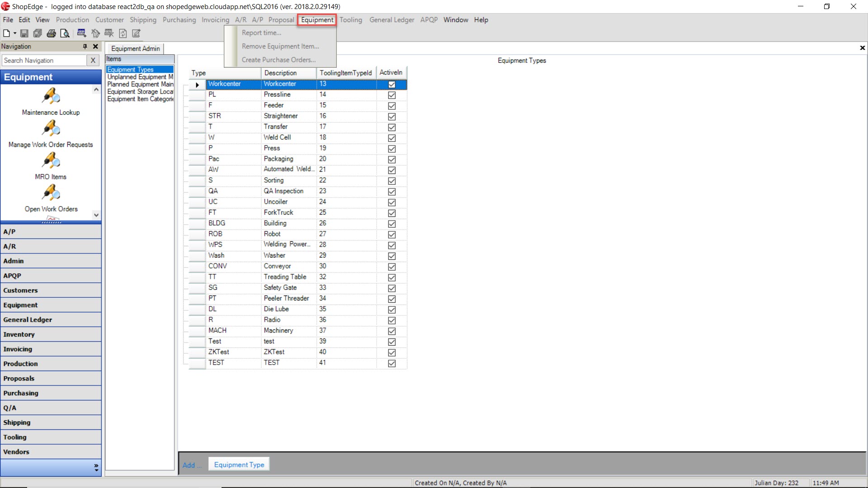
Task: Toggle ActiveIn checkbox for Workcenter row
Action: coord(392,84)
